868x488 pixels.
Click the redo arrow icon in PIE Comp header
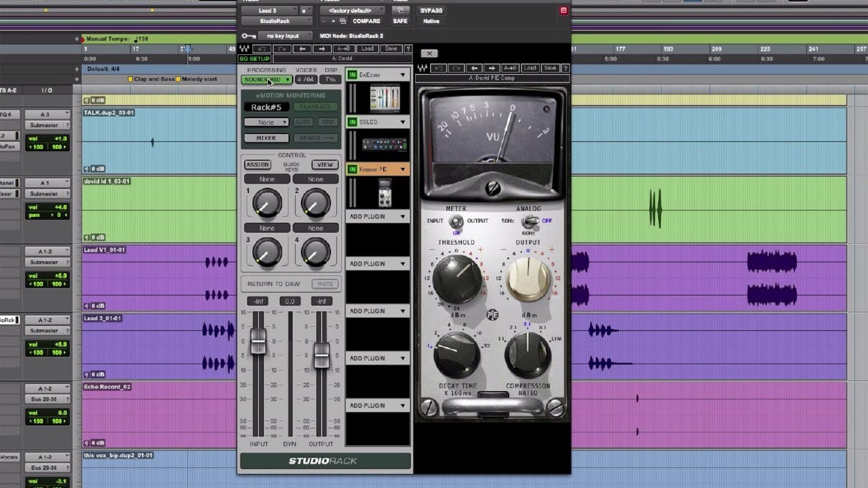pyautogui.click(x=456, y=68)
